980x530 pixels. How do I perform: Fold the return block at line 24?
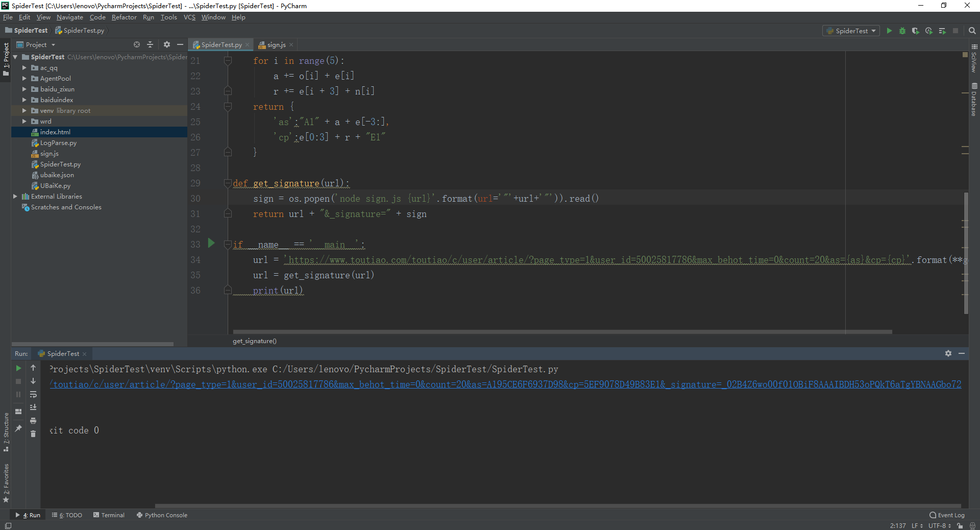click(x=228, y=107)
